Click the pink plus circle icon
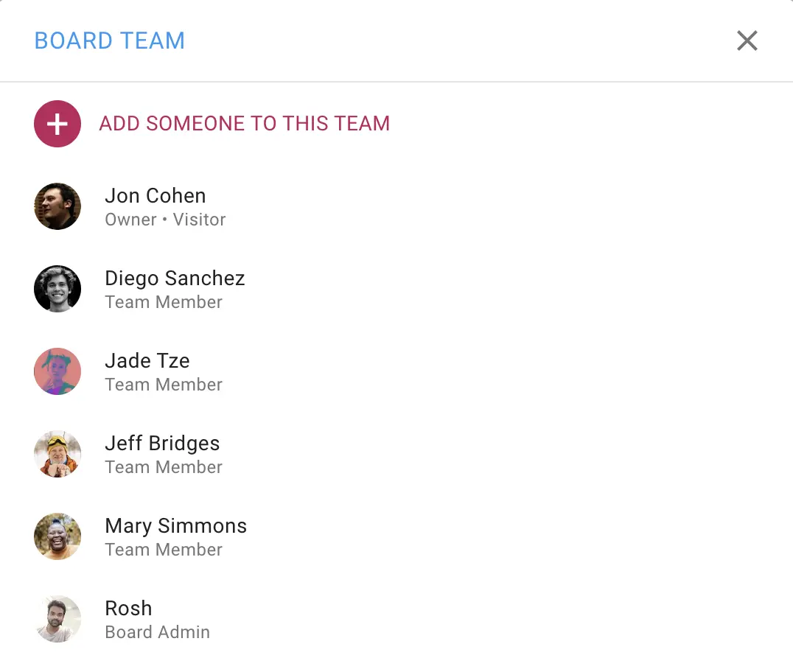Image resolution: width=793 pixels, height=672 pixels. pyautogui.click(x=57, y=124)
